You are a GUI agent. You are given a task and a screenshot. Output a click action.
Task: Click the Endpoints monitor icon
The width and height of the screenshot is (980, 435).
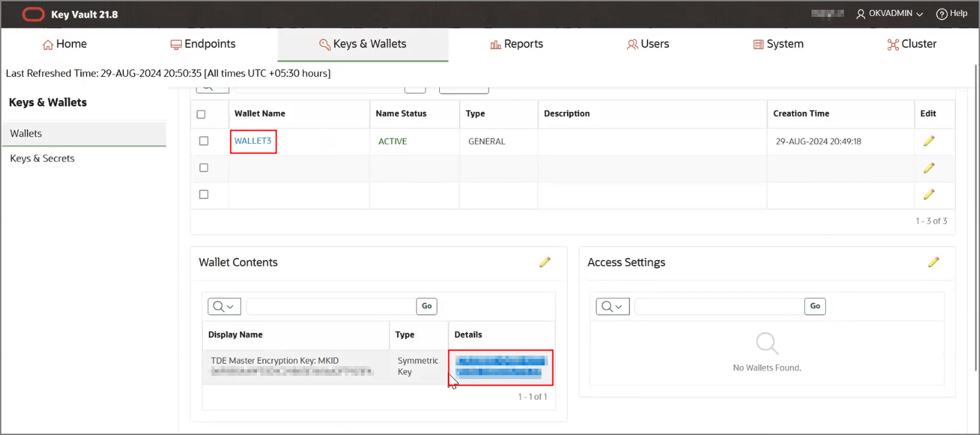tap(176, 45)
